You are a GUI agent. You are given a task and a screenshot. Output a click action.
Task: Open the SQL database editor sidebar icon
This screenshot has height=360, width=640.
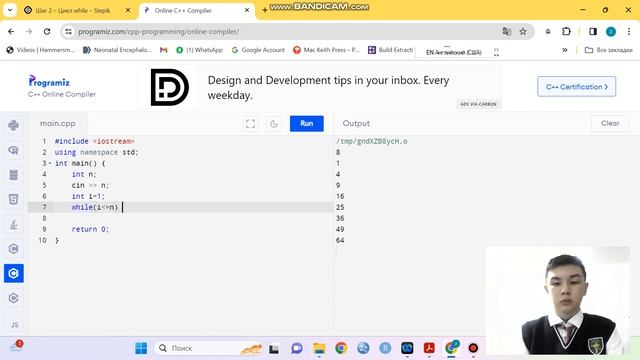point(13,175)
